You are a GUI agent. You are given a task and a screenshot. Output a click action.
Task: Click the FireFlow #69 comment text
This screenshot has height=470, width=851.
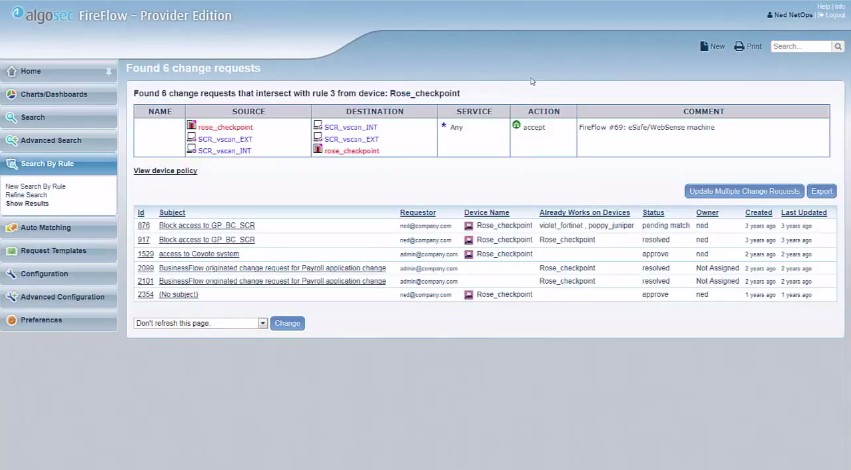tap(646, 128)
